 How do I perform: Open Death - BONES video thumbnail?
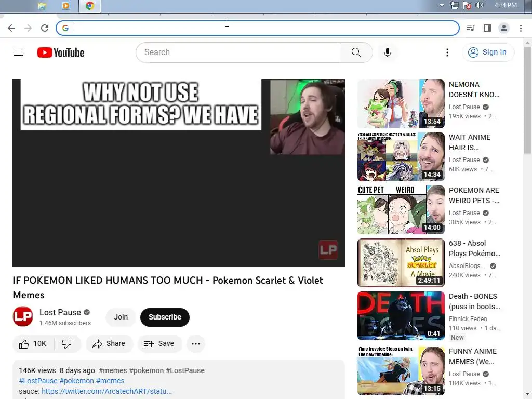pos(401,315)
